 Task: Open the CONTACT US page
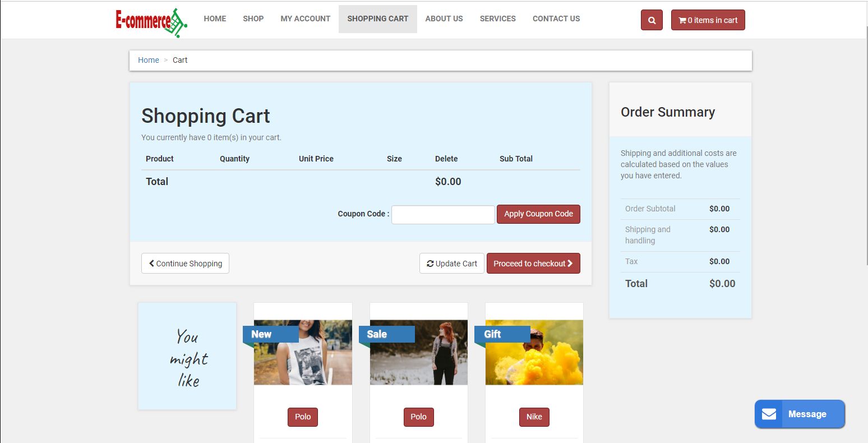click(556, 19)
